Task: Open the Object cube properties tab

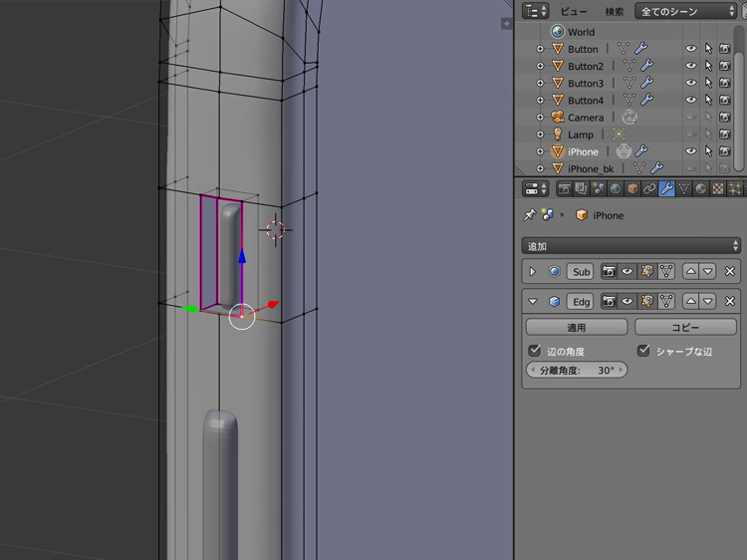Action: pos(632,188)
